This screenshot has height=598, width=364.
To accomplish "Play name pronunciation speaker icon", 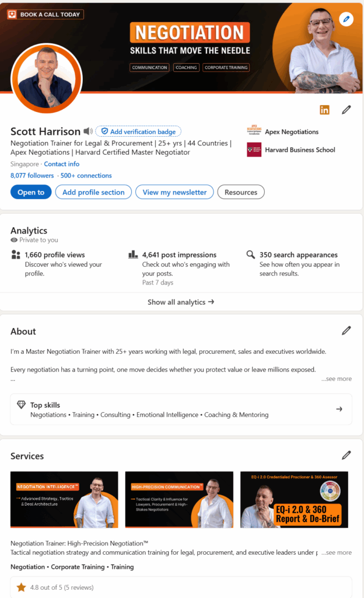I will (x=87, y=131).
